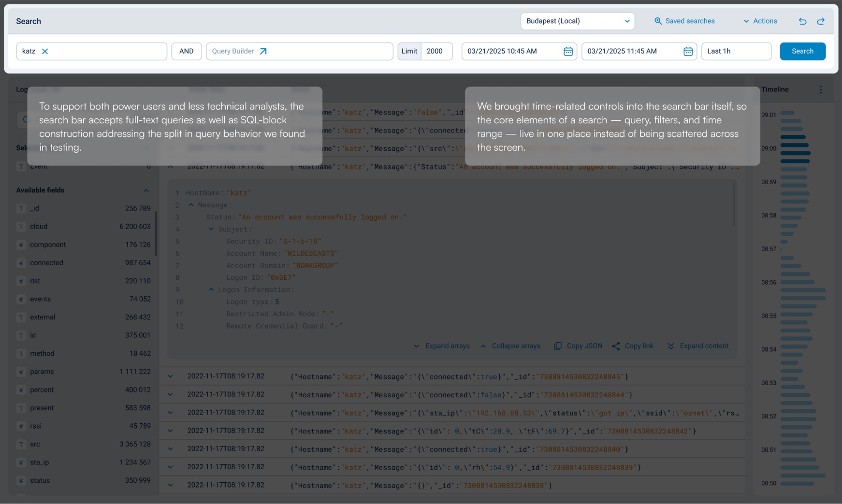Click the Expand content icon
The height and width of the screenshot is (504, 842).
point(671,346)
